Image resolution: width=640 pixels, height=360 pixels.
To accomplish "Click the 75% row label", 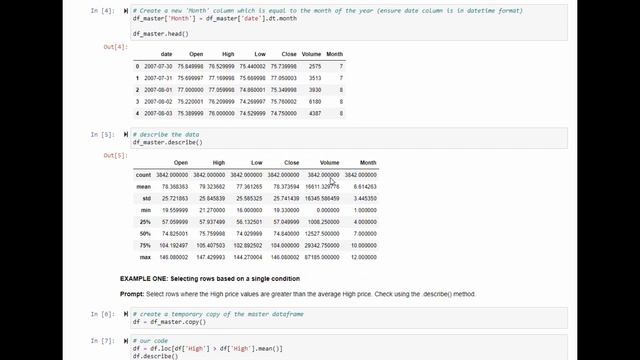I will tap(145, 245).
